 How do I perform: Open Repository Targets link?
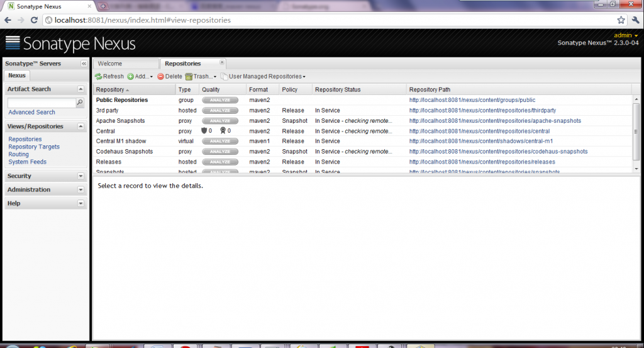[34, 147]
